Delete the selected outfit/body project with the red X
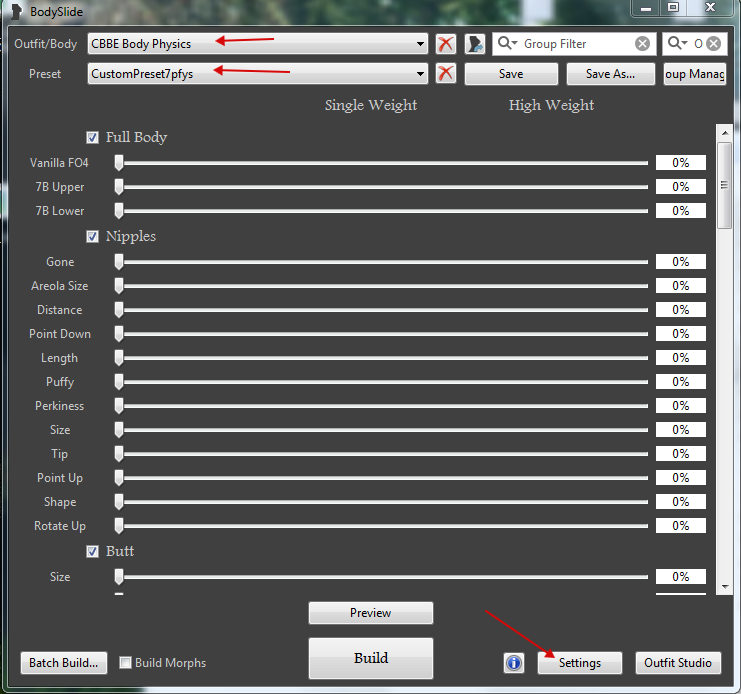This screenshot has width=741, height=694. (446, 44)
